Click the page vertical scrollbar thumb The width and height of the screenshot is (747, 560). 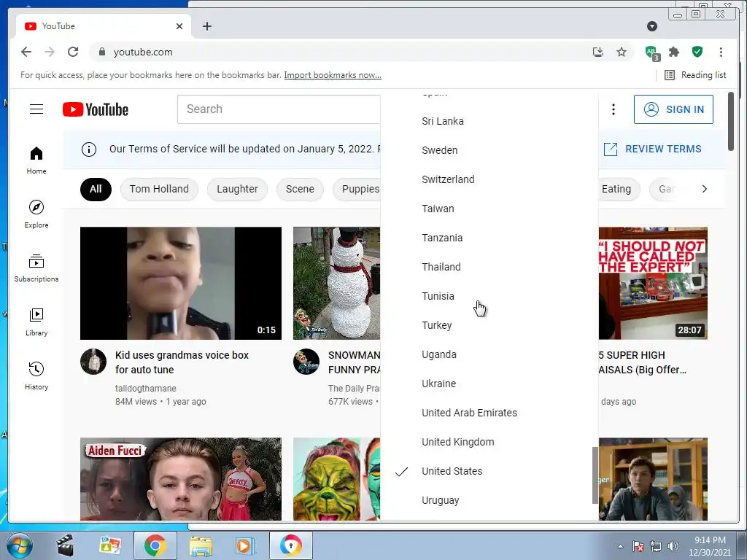click(731, 122)
